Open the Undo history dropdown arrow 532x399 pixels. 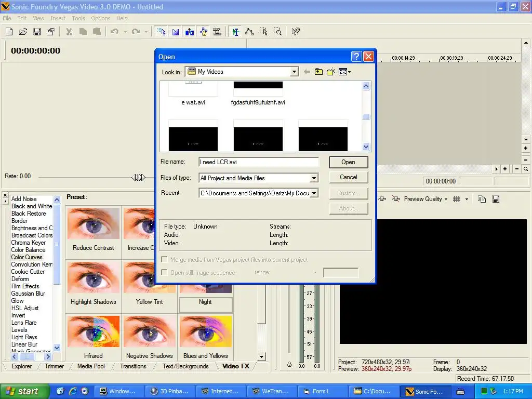[x=125, y=32]
